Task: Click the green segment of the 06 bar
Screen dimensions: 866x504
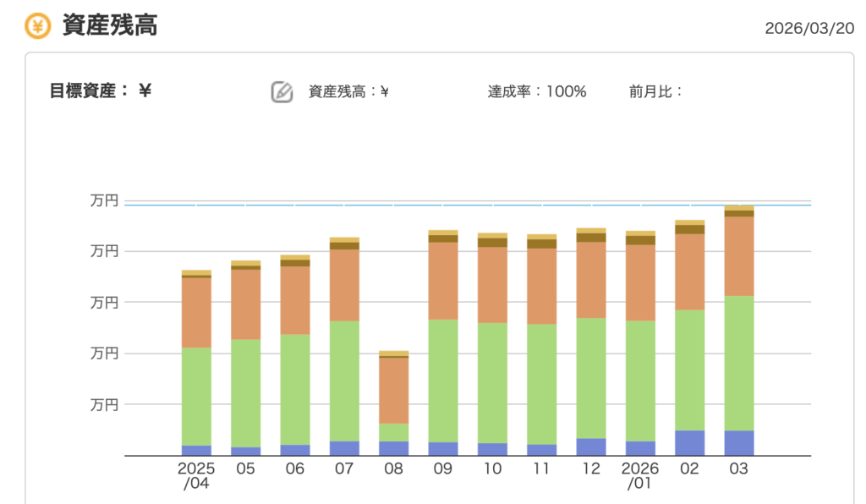Action: pos(295,389)
